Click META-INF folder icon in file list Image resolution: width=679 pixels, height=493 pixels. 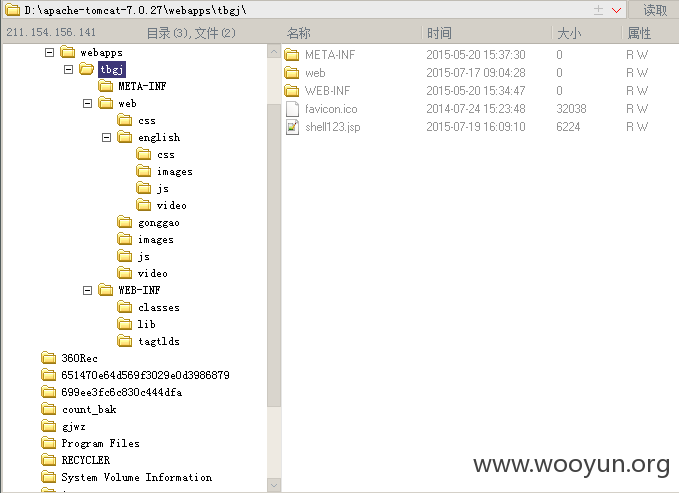292,55
